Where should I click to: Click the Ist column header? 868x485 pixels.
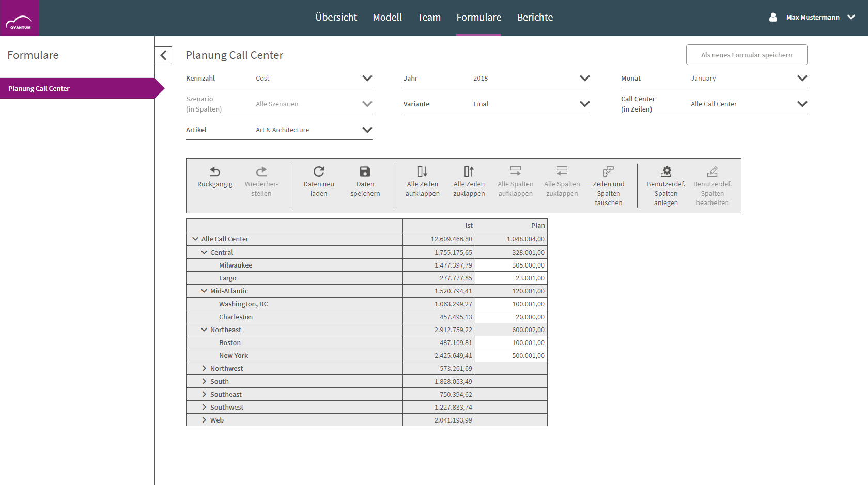[x=439, y=226]
